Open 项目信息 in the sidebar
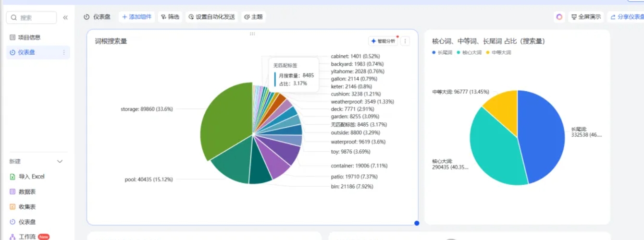This screenshot has height=240, width=644. (29, 37)
